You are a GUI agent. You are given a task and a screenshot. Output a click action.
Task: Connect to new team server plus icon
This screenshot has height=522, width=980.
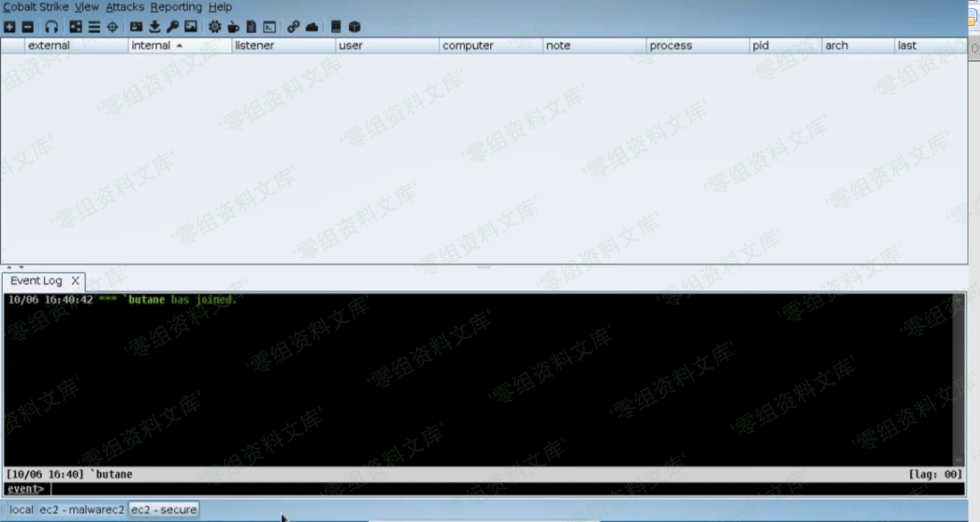click(11, 27)
